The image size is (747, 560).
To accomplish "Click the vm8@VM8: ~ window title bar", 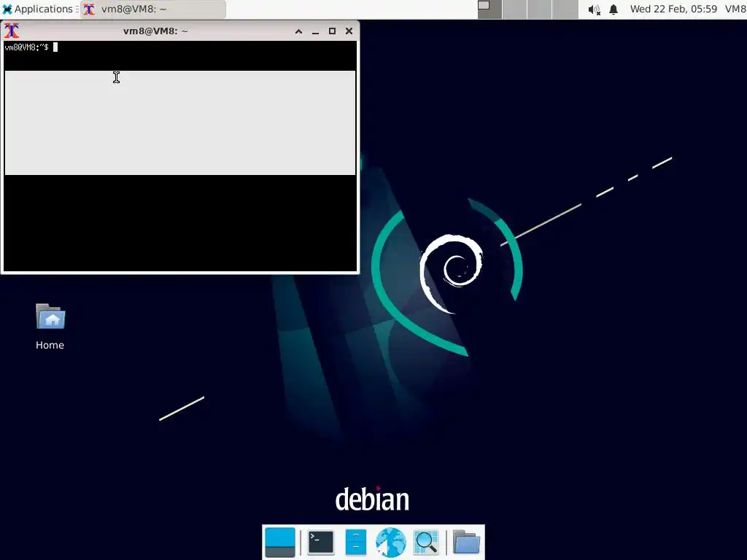I will click(x=155, y=31).
